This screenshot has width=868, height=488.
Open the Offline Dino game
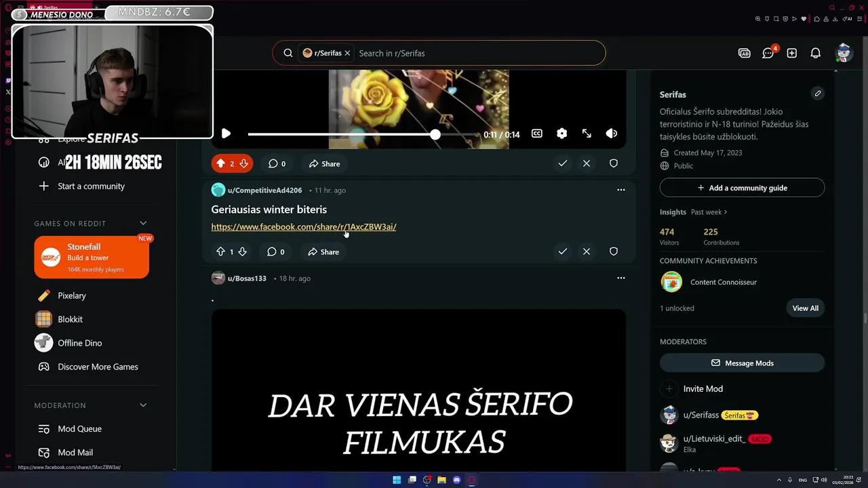[x=79, y=343]
